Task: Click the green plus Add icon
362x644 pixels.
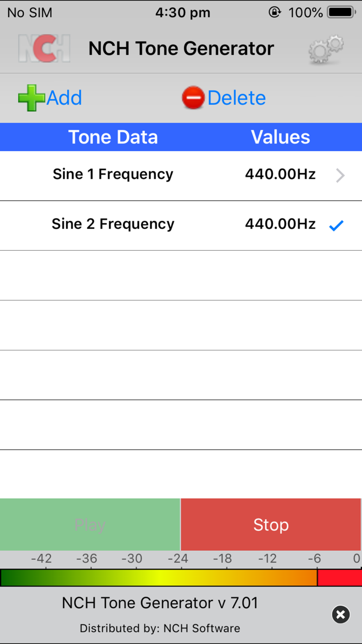Action: coord(31,97)
